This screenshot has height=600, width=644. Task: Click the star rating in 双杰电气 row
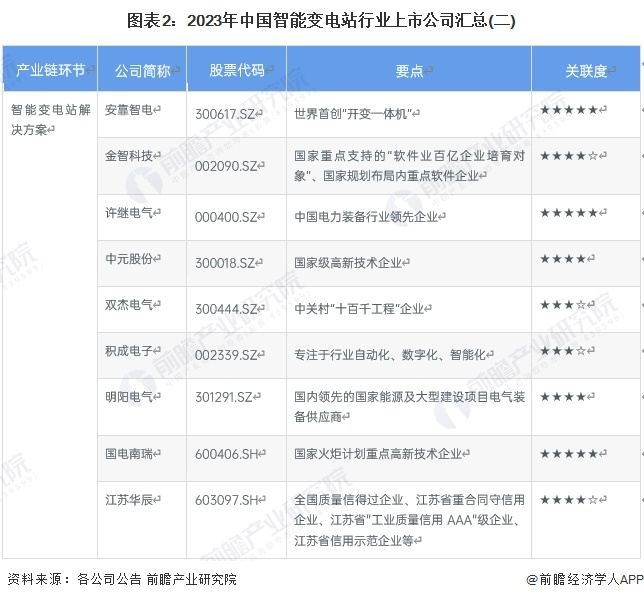click(563, 305)
